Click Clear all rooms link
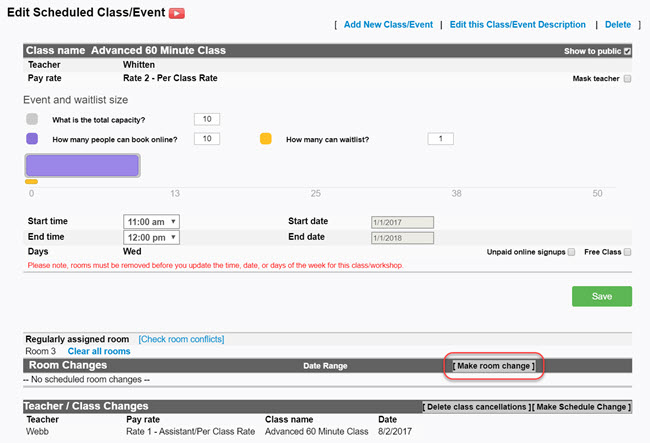 (x=99, y=352)
